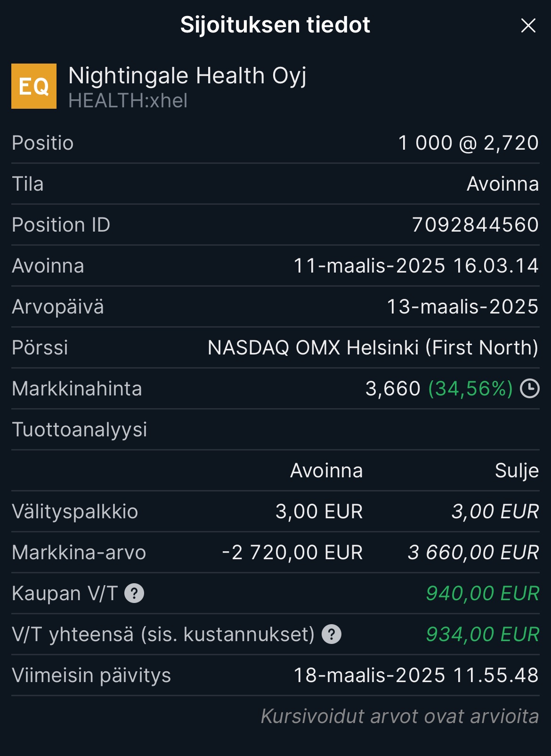551x756 pixels.
Task: Click the Tuottoanalyysi section header
Action: (80, 430)
